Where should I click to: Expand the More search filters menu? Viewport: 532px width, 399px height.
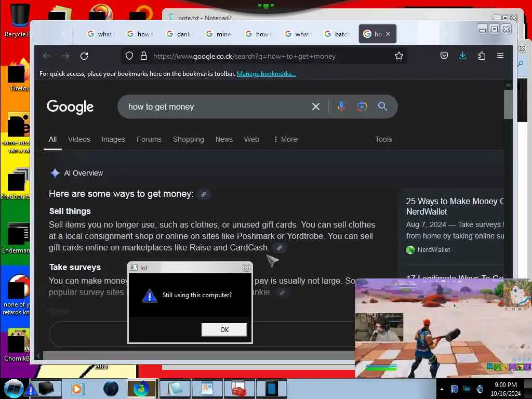point(286,139)
